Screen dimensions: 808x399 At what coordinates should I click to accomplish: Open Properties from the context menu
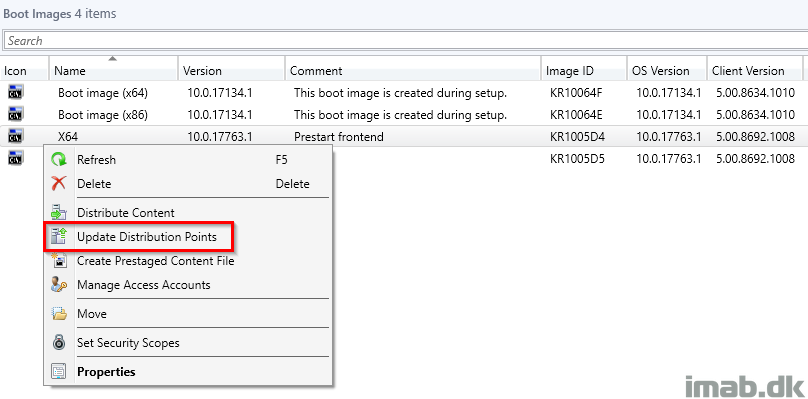tap(106, 372)
